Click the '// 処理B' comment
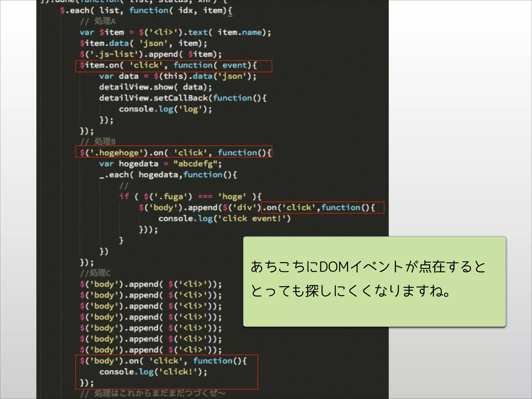The height and width of the screenshot is (399, 532). (x=98, y=142)
